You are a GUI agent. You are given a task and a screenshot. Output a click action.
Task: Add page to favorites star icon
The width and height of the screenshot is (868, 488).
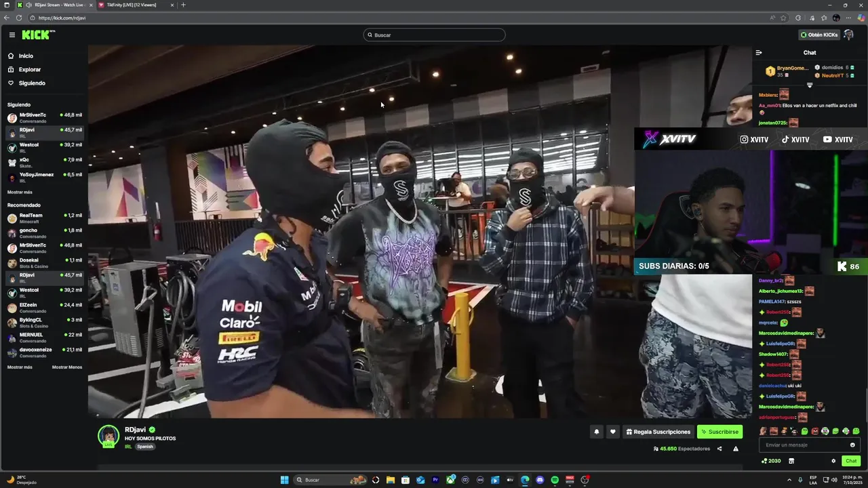pos(783,18)
